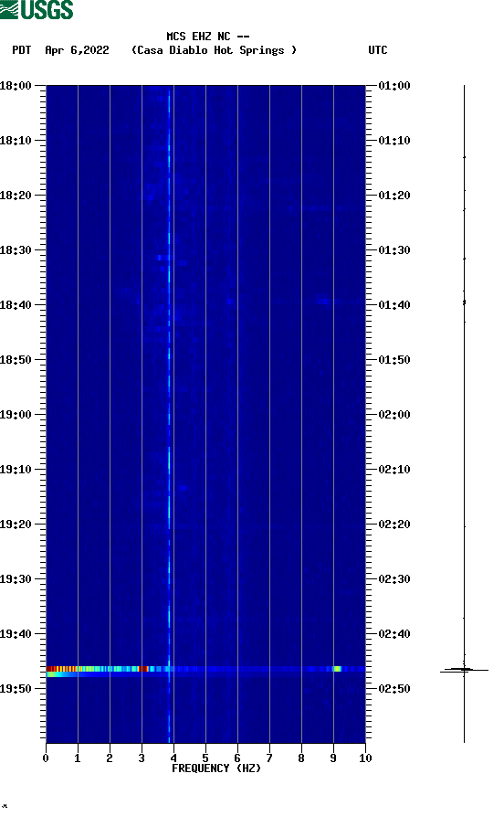The image size is (504, 816).
Task: Click the small seismogram blip near 01:40
Action: (464, 302)
